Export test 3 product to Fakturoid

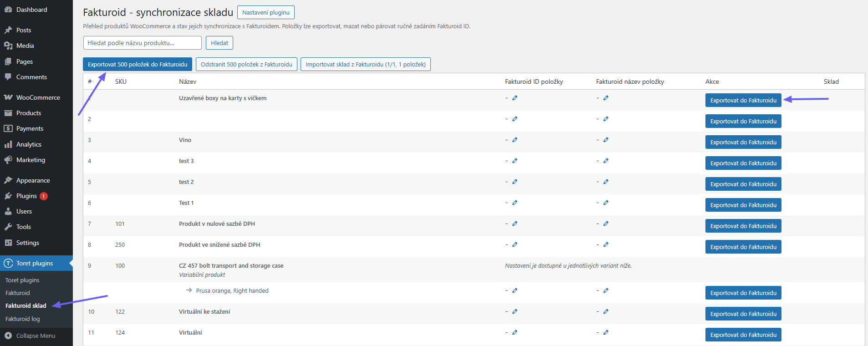coord(743,163)
